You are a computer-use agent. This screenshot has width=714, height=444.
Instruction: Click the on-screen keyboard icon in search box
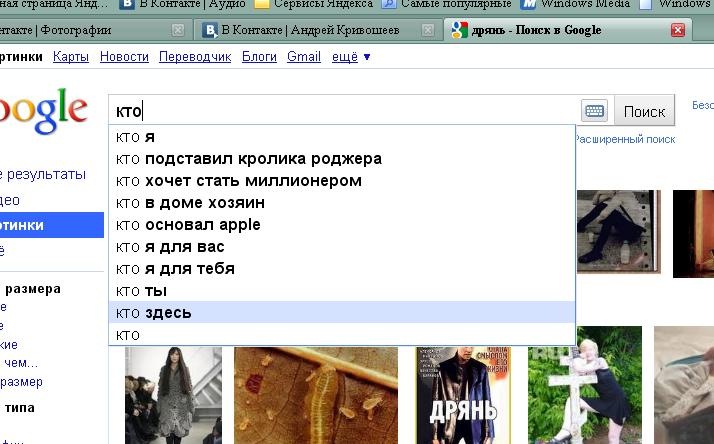(x=594, y=111)
